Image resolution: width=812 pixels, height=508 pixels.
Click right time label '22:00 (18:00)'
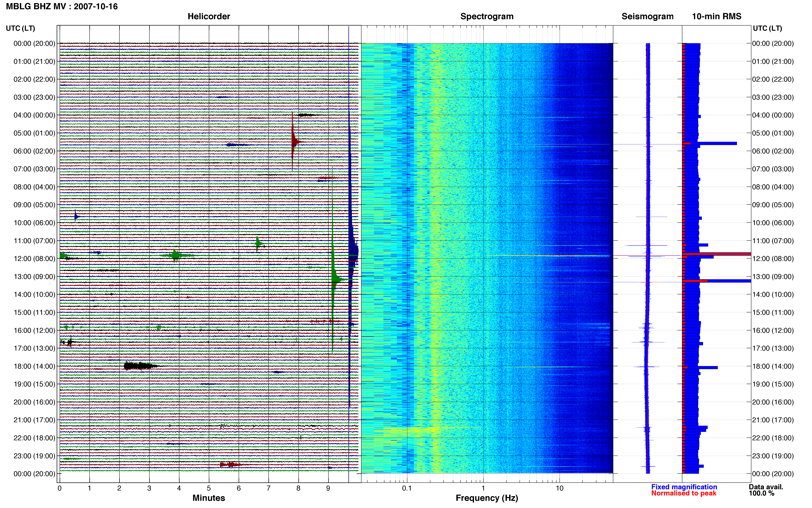pyautogui.click(x=773, y=438)
